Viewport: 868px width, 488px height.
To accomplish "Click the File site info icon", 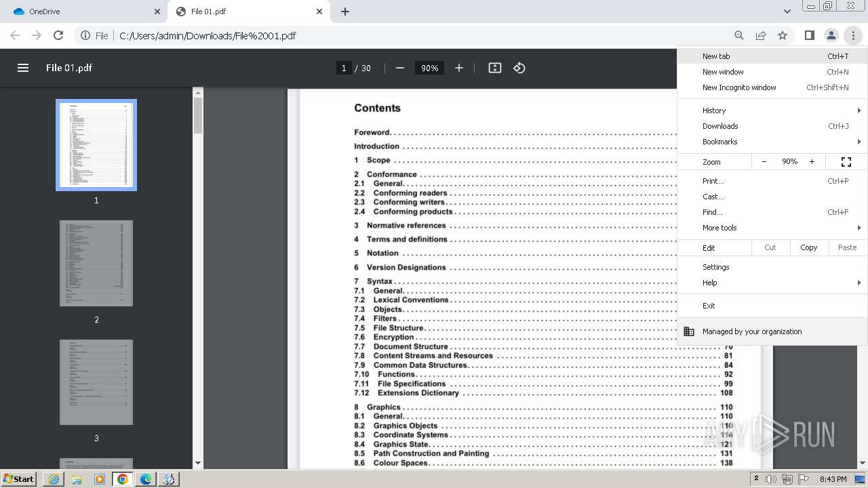I will 94,35.
